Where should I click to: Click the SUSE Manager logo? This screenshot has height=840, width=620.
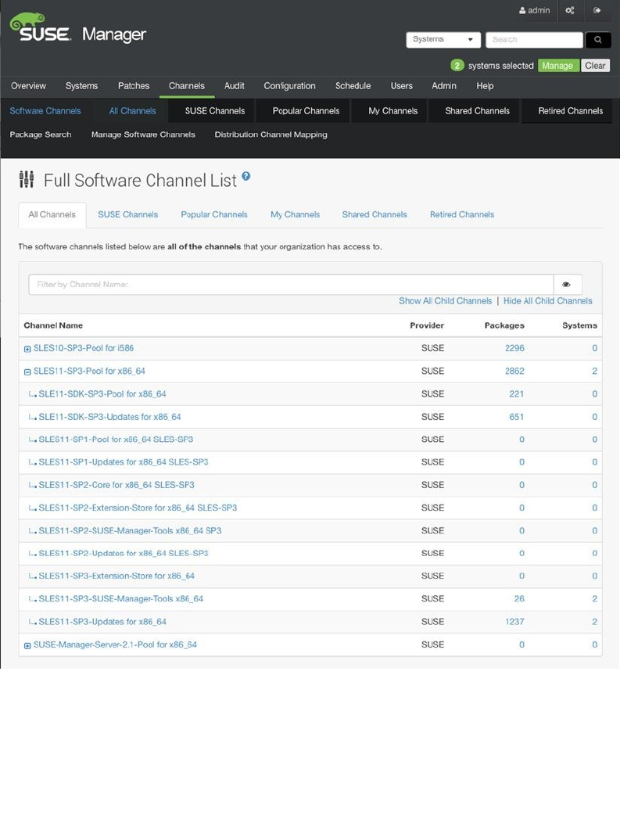point(77,29)
